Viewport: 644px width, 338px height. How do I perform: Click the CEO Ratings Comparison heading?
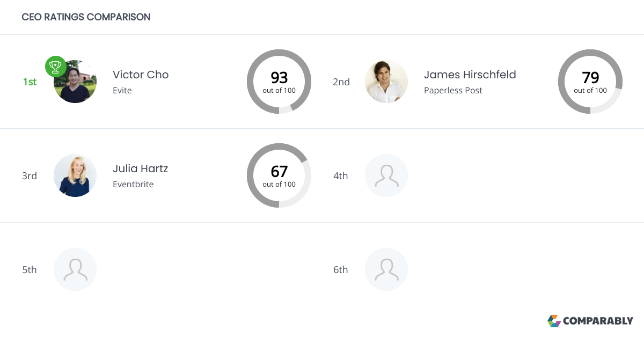pyautogui.click(x=86, y=17)
